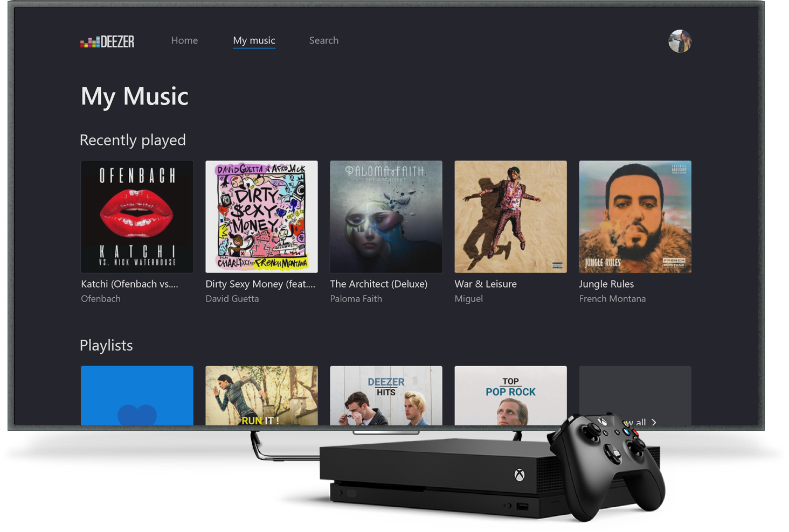Click the War & Leisure title
789x532 pixels.
tap(486, 284)
